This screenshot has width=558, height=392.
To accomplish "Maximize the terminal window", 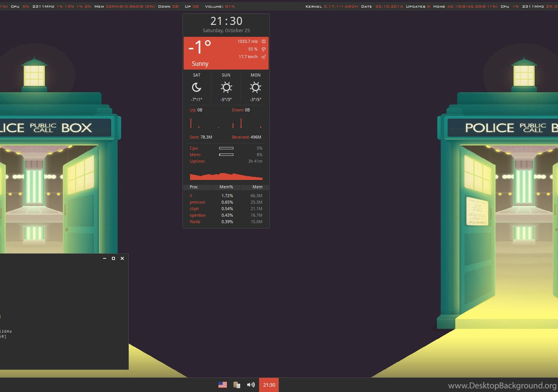I will pyautogui.click(x=113, y=258).
